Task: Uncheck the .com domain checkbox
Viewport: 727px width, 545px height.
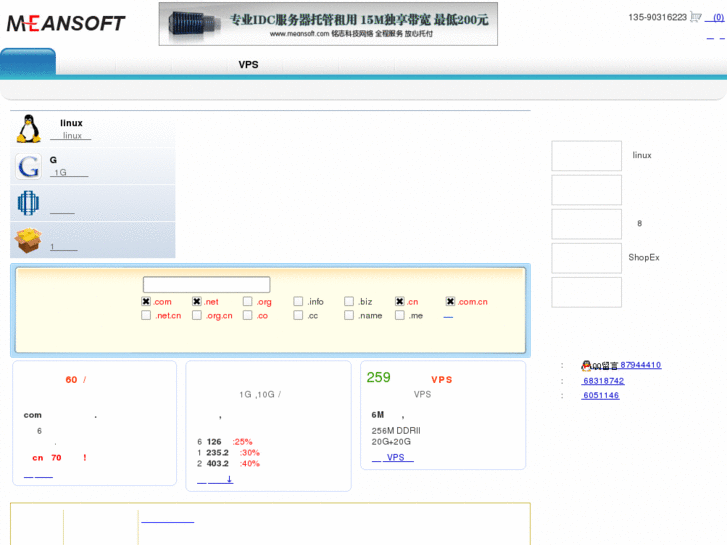Action: pyautogui.click(x=146, y=301)
